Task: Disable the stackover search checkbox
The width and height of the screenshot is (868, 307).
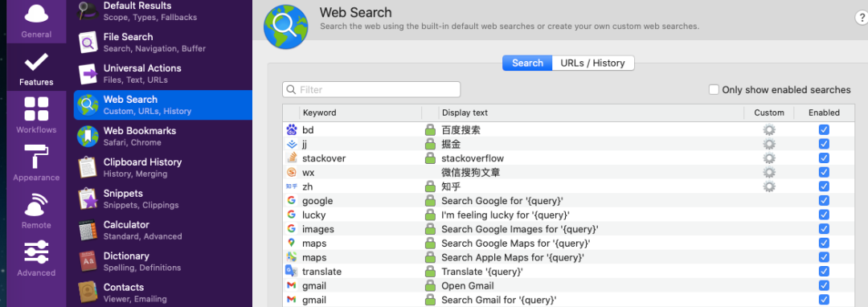Action: (x=825, y=158)
